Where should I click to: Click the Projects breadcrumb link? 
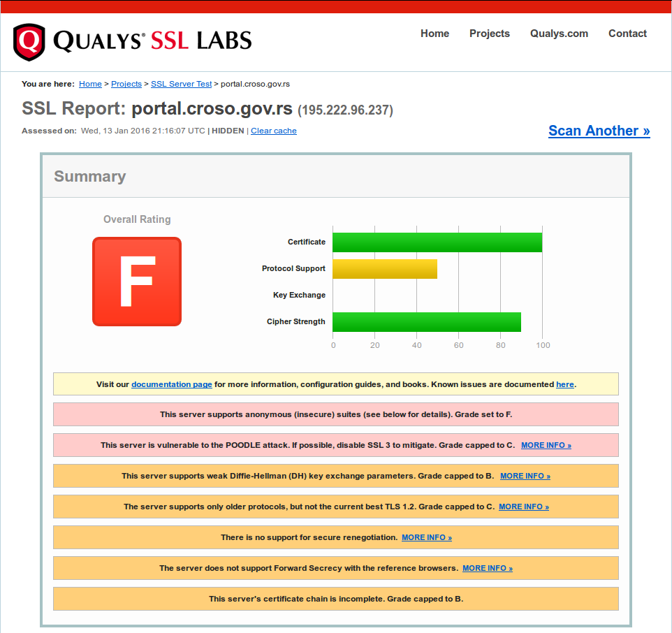[126, 84]
